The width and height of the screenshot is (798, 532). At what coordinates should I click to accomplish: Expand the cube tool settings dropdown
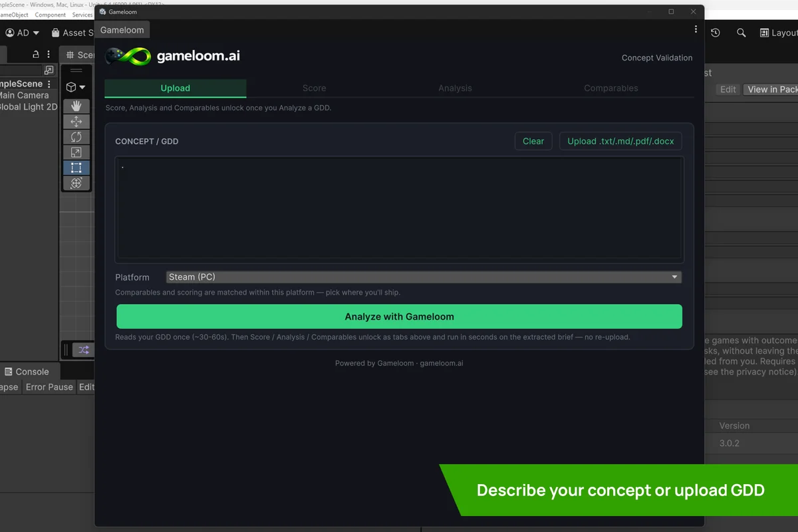[76, 87]
